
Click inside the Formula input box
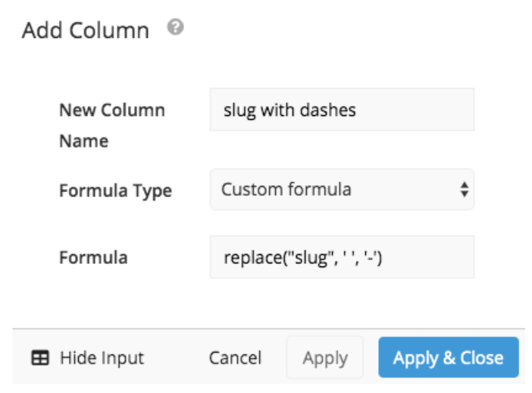click(342, 256)
